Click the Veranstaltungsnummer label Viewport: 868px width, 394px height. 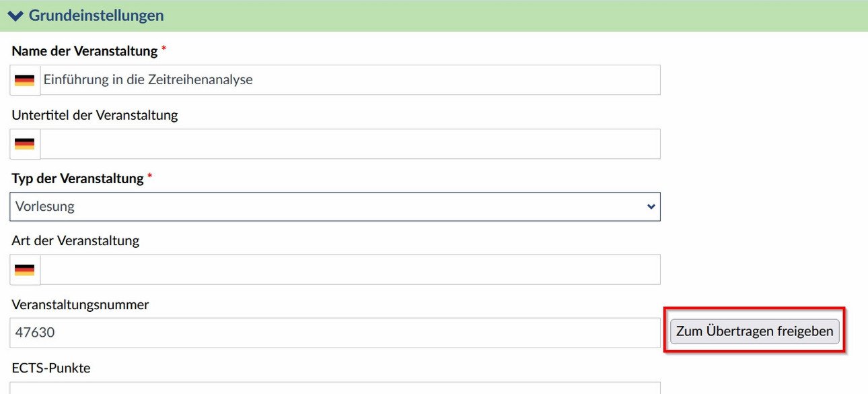click(x=80, y=305)
